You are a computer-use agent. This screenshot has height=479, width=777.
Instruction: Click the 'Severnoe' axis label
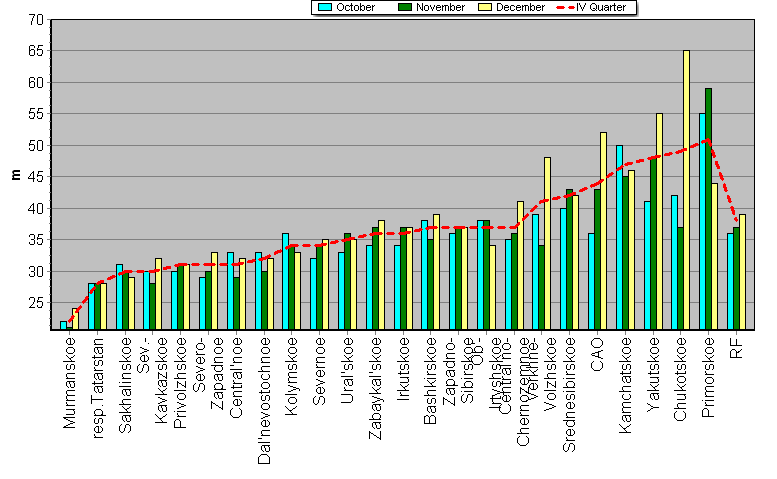pyautogui.click(x=320, y=371)
